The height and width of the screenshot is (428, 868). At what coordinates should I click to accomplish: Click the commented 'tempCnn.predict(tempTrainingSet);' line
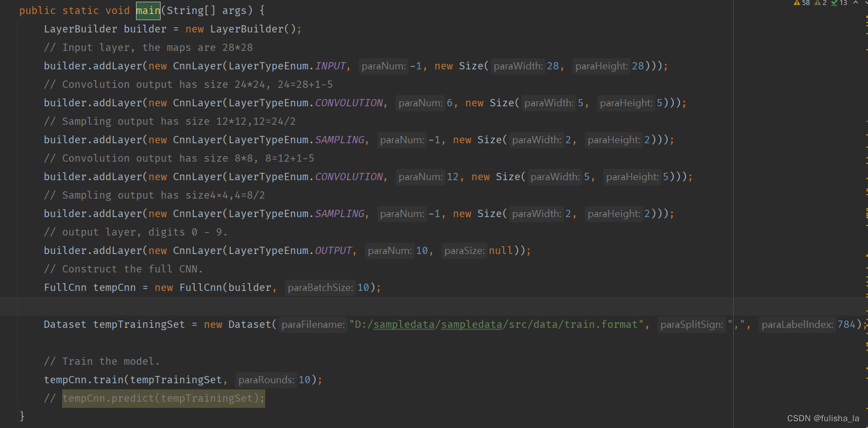(x=163, y=398)
